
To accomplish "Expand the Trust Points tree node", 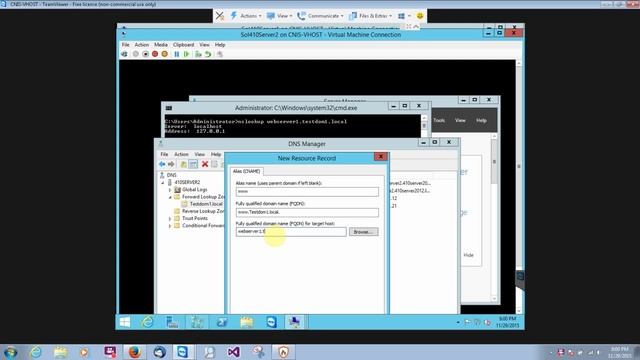I will tap(170, 219).
